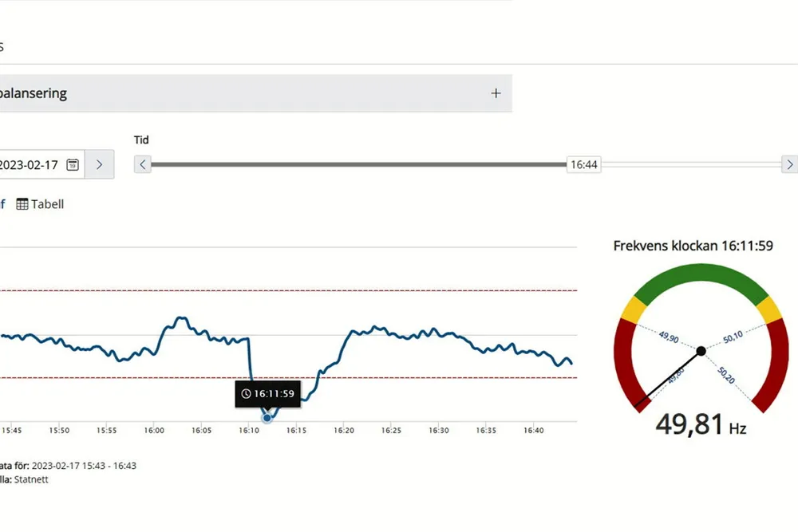The image size is (798, 532).
Task: Click the gauge needle pivot dot
Action: (701, 350)
